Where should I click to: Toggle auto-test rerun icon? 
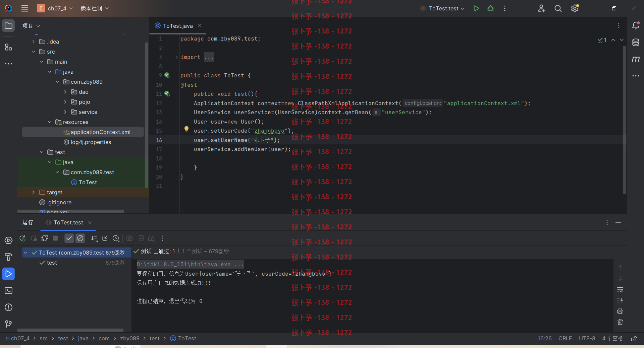[45, 238]
